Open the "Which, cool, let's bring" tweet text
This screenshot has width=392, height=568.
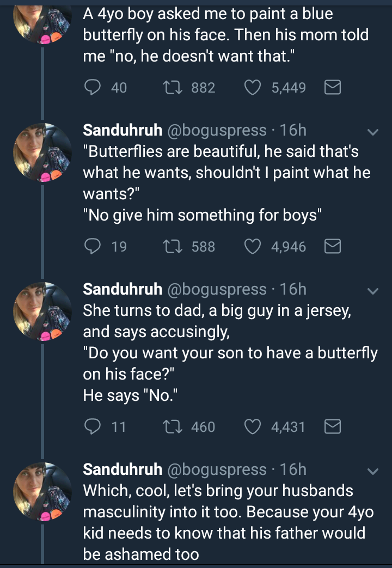point(223,522)
